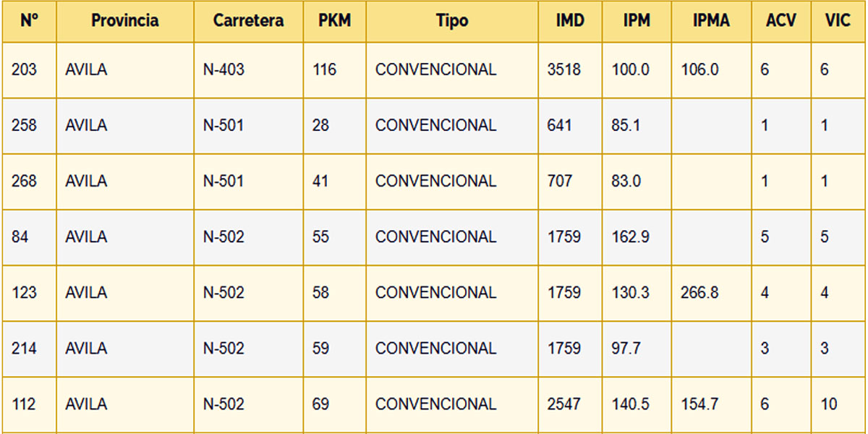Click the VIC value 10
This screenshot has width=868, height=434.
[829, 404]
